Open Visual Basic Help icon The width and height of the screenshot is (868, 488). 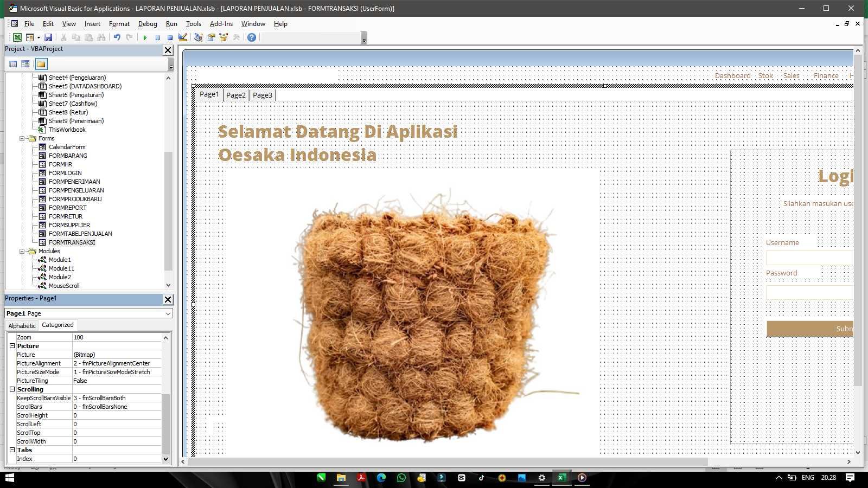click(252, 37)
